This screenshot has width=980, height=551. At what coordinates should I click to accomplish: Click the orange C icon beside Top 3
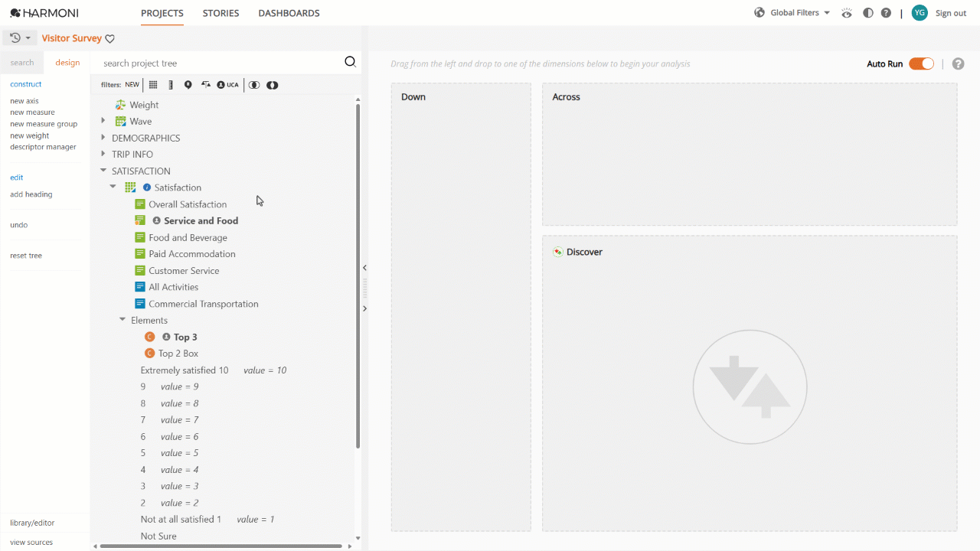[x=150, y=337]
